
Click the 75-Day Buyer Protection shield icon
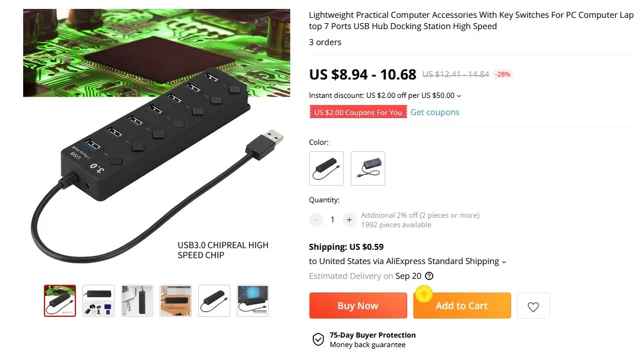(318, 339)
